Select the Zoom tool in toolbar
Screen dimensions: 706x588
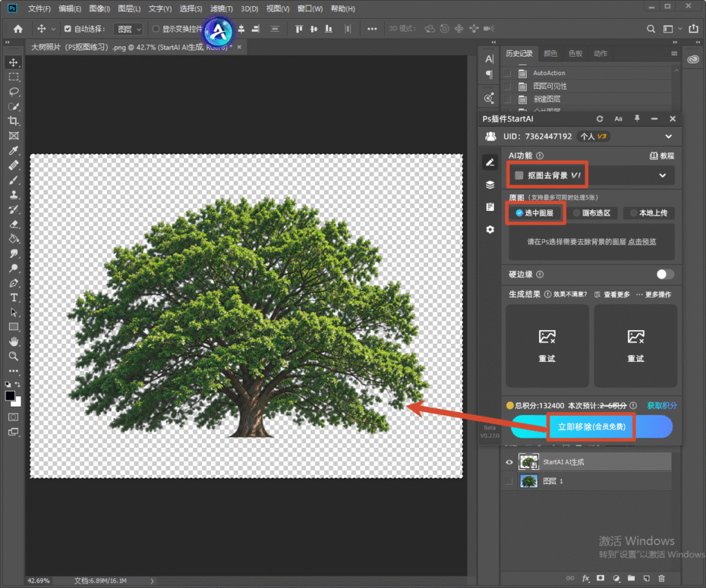(x=14, y=356)
